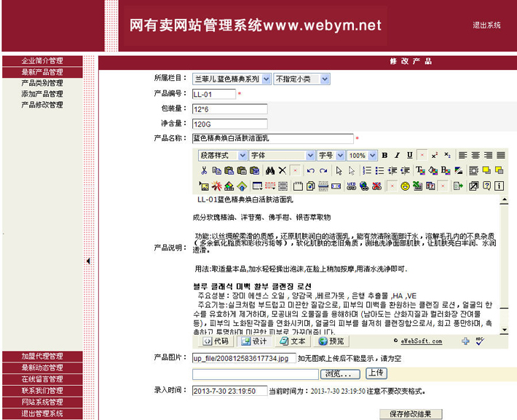Maximize the editor to full screen
The image size is (517, 420).
click(473, 186)
